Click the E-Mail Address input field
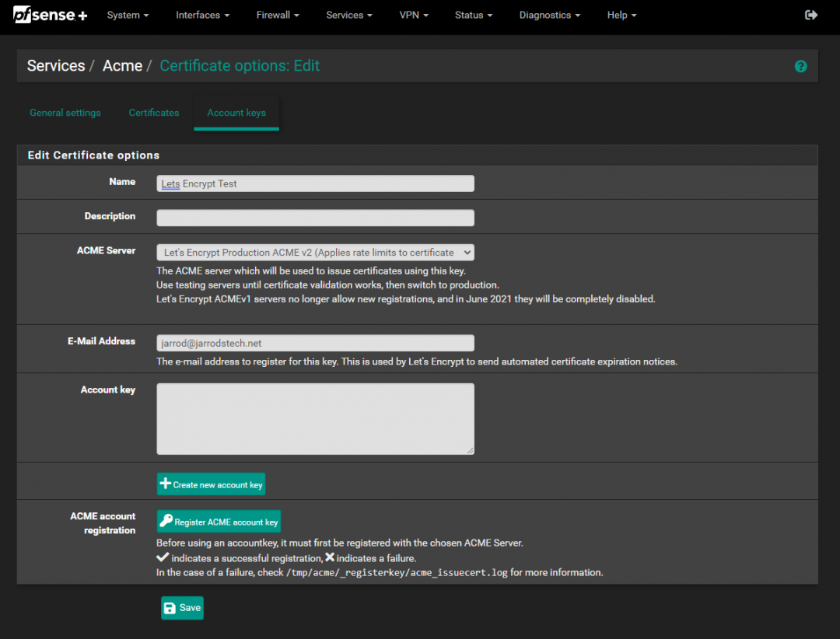 tap(315, 342)
